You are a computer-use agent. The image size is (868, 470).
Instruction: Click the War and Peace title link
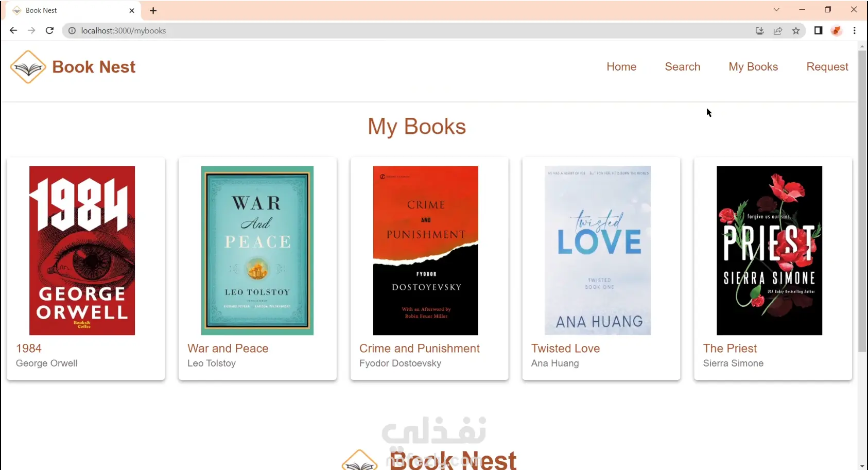228,348
